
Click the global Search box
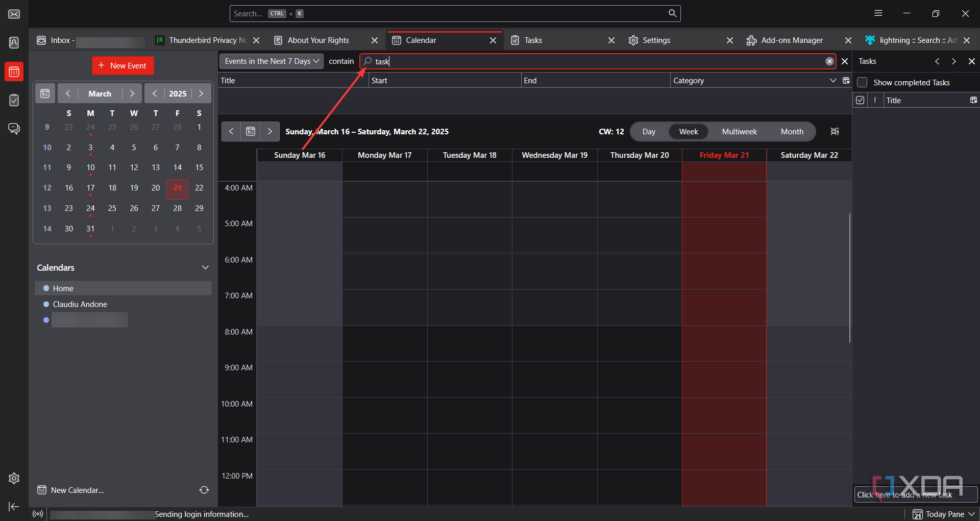[455, 14]
